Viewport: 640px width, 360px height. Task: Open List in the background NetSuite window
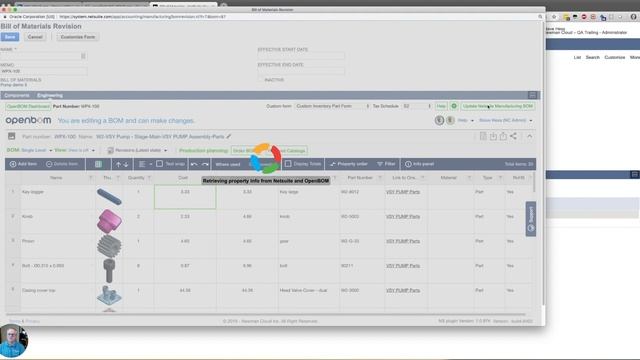tap(577, 58)
